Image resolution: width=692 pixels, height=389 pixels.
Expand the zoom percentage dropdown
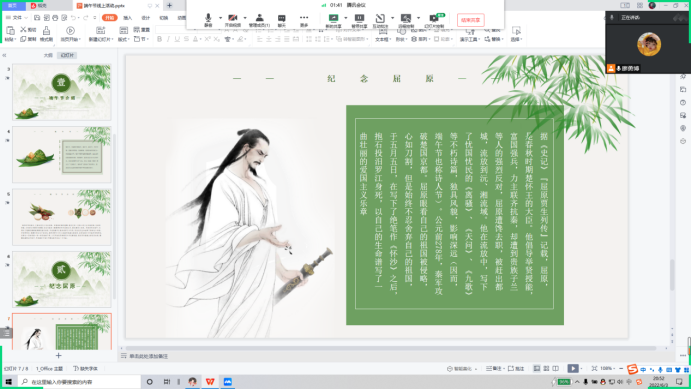pos(608,368)
